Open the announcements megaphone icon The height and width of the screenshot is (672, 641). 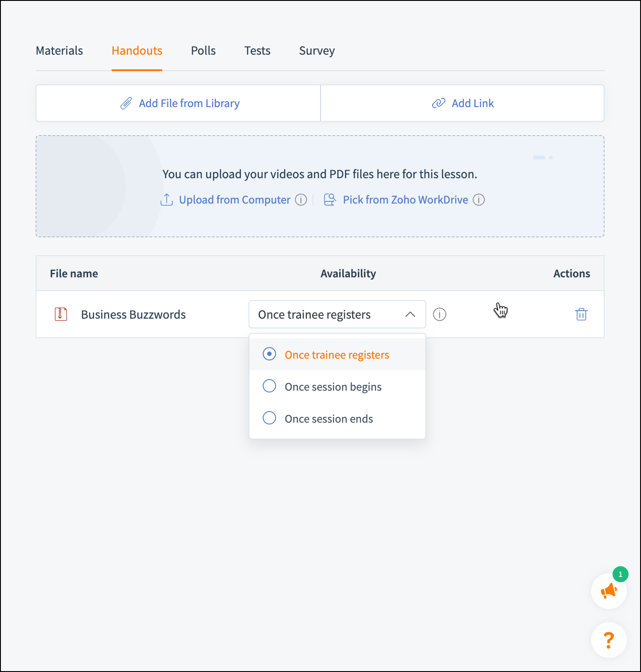click(609, 591)
